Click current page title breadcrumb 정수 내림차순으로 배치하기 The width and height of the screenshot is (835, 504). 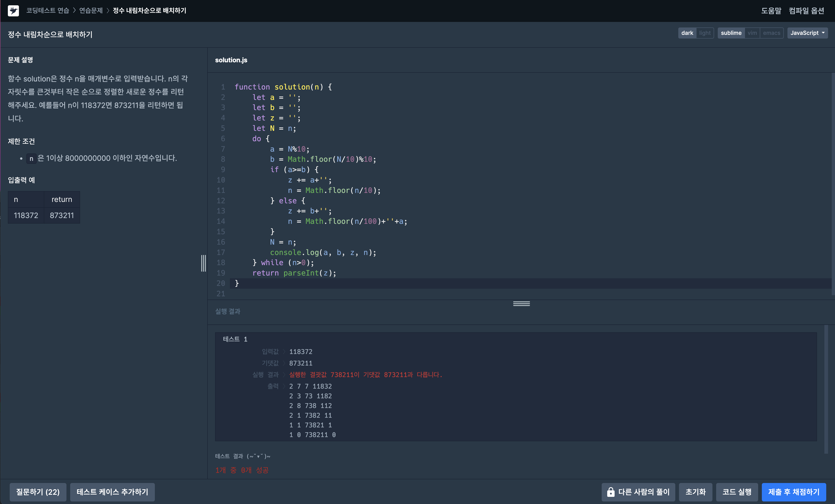[150, 11]
